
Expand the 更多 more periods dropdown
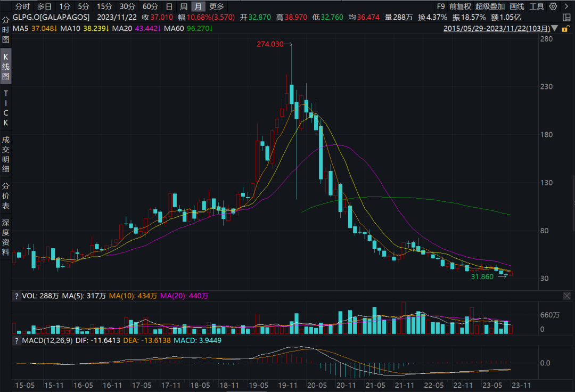click(x=217, y=7)
